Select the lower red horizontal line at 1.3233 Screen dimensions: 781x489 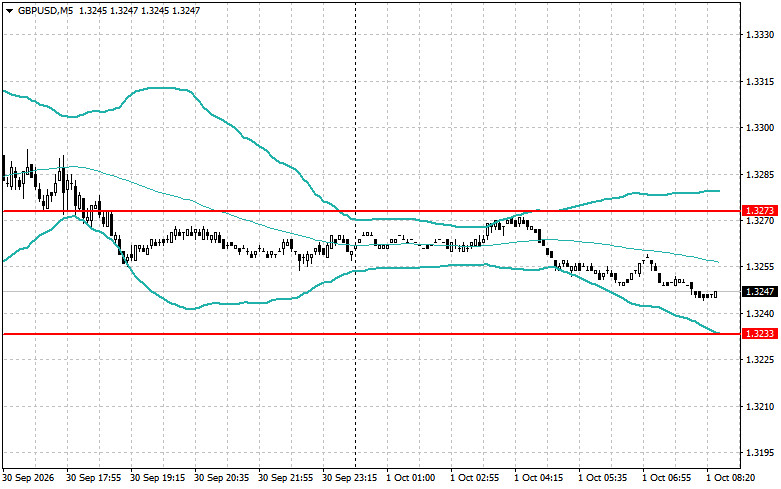click(x=371, y=334)
